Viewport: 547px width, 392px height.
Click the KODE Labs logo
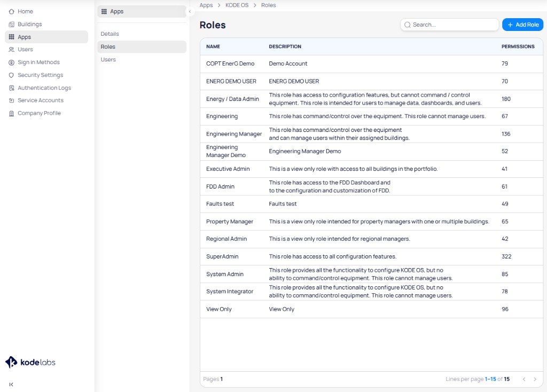tap(30, 362)
